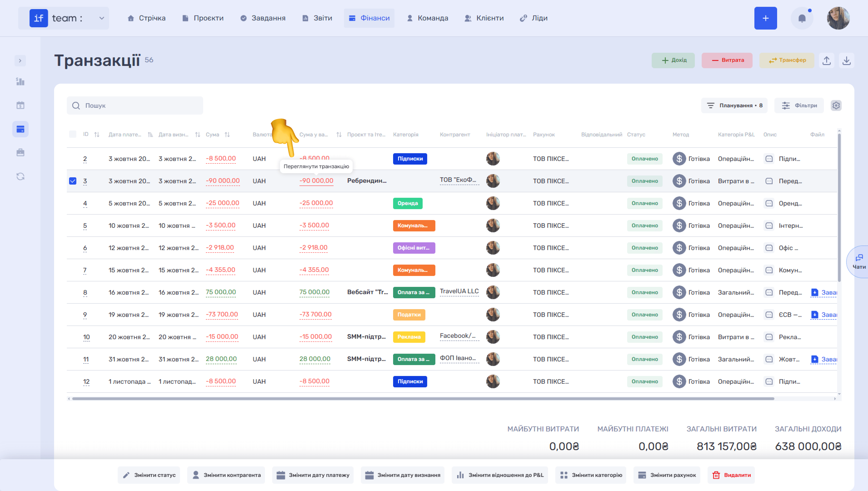This screenshot has height=491, width=868.
Task: Open the Планування filter dropdown
Action: tap(734, 105)
